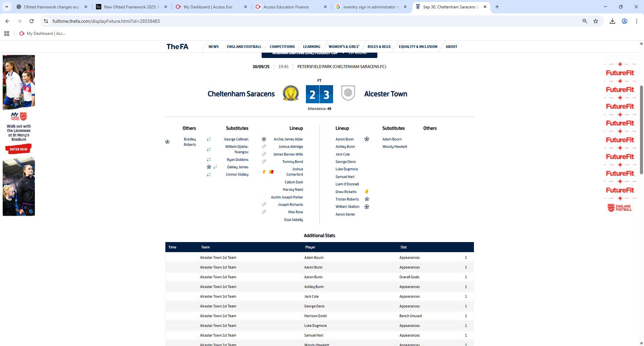Close the Cheltenham Saracens fixture tab
Screen dimensions: 644x346
(485, 7)
